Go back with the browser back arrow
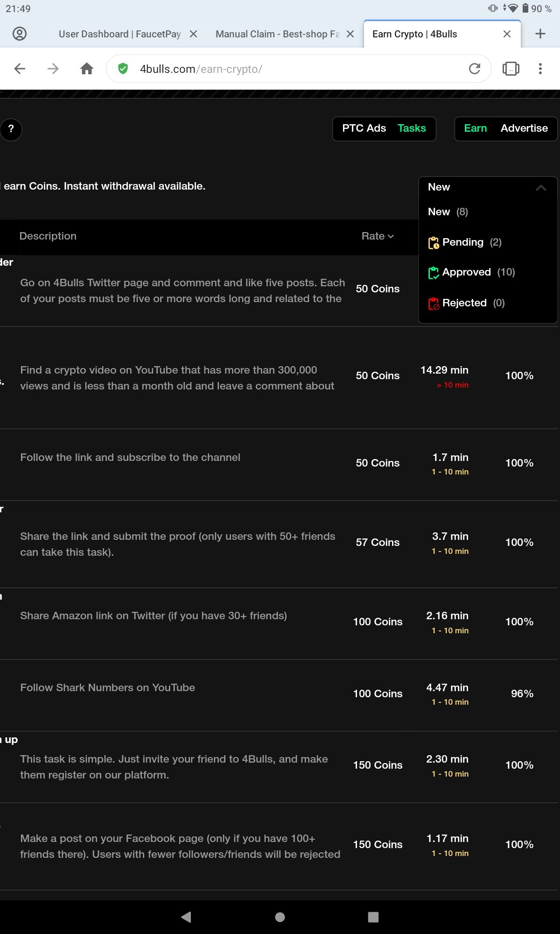 click(20, 69)
